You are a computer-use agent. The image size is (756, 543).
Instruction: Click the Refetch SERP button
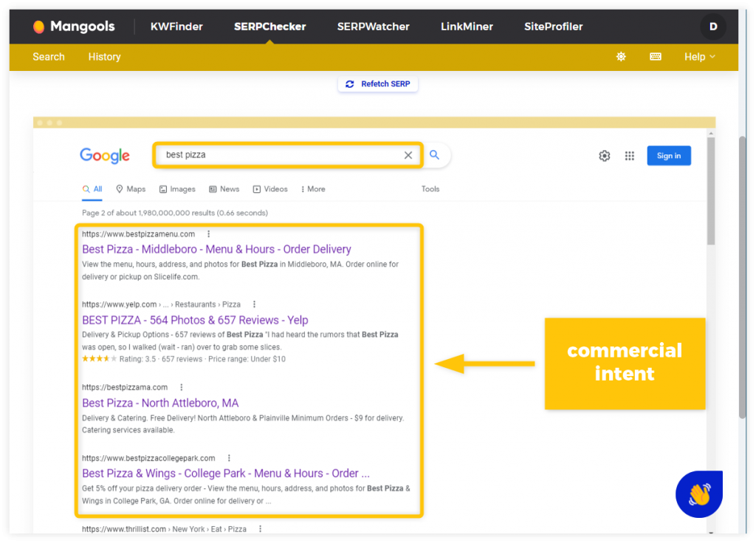(x=377, y=83)
